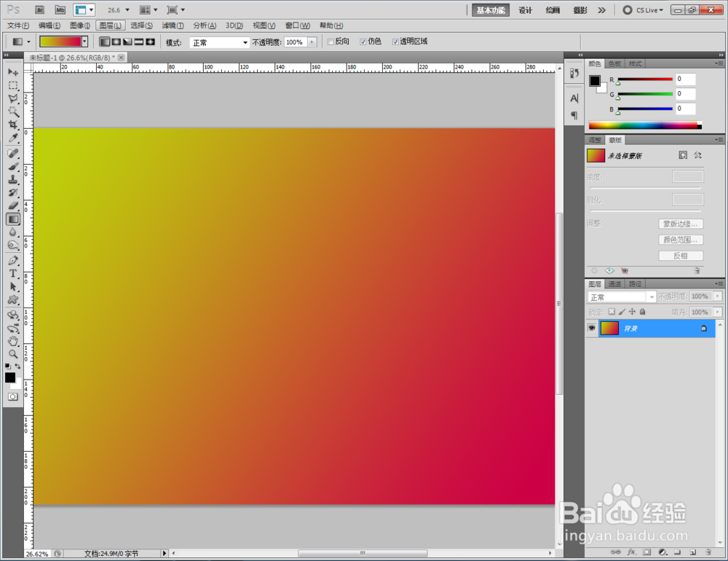Click the 不透明度 100% input field
This screenshot has height=561, width=728.
(296, 42)
